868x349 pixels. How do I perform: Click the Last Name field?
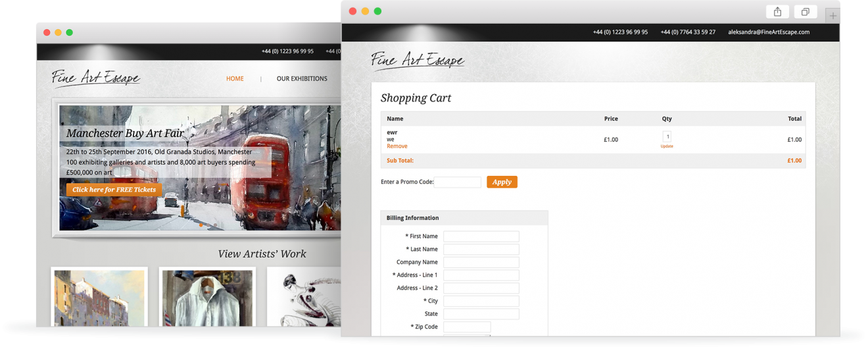click(x=481, y=249)
